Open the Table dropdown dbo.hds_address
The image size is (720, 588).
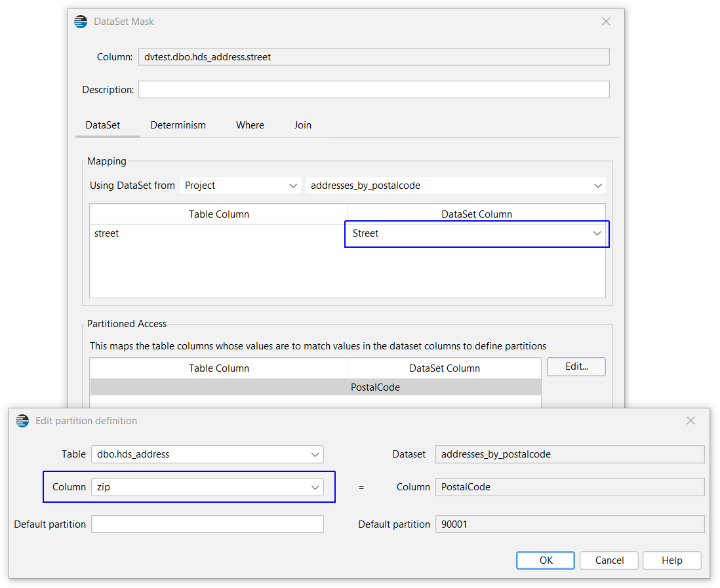tap(208, 454)
